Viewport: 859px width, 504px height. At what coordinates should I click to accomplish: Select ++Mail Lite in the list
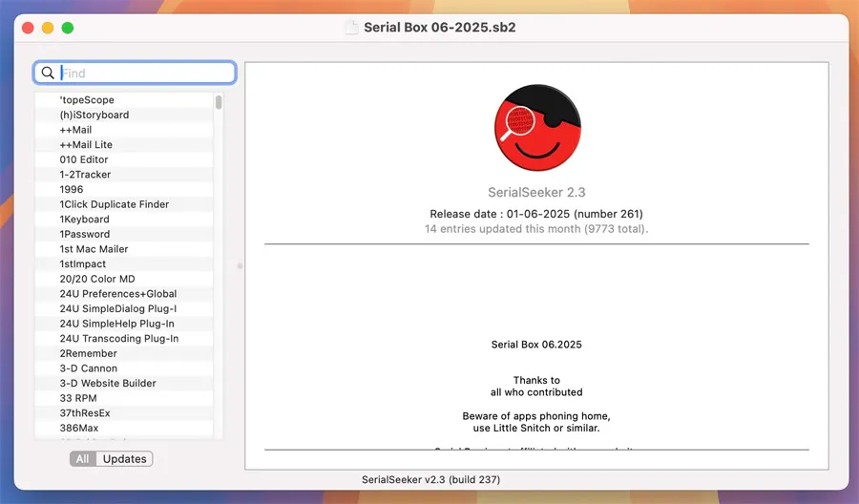tap(86, 144)
